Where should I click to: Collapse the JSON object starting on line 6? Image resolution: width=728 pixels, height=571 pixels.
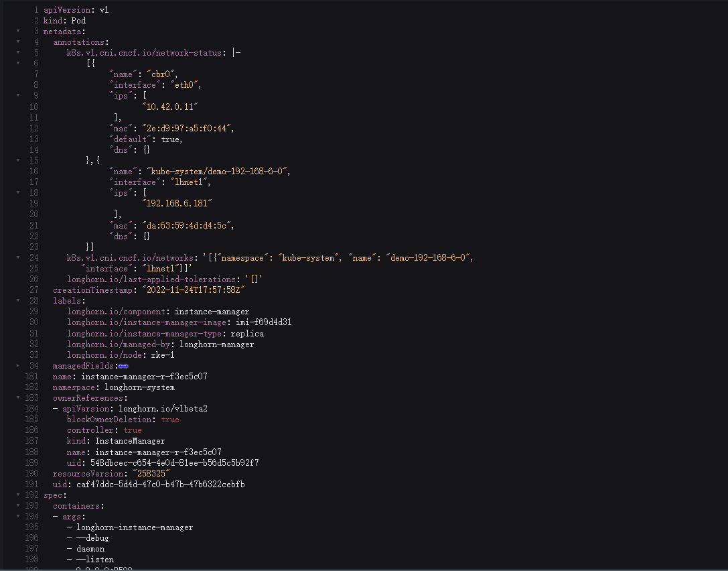click(19, 63)
